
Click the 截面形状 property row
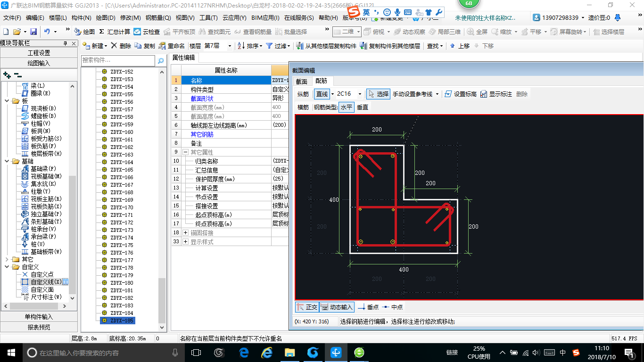230,99
